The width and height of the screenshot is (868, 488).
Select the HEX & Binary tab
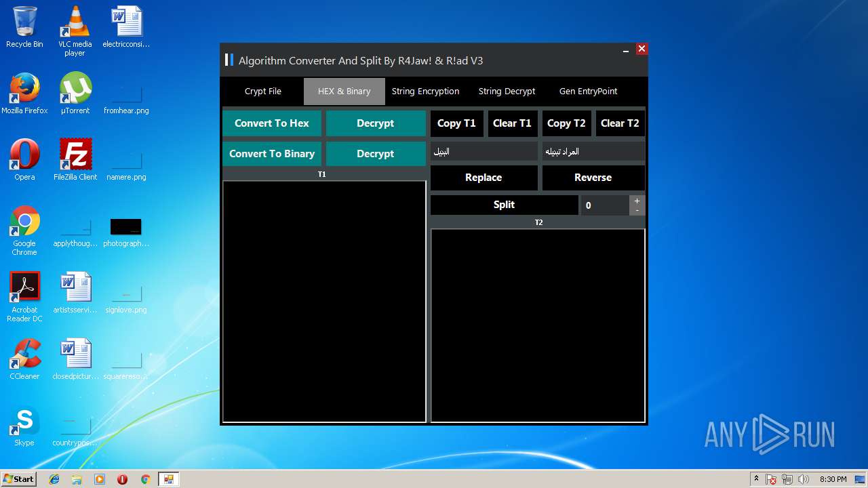(344, 91)
